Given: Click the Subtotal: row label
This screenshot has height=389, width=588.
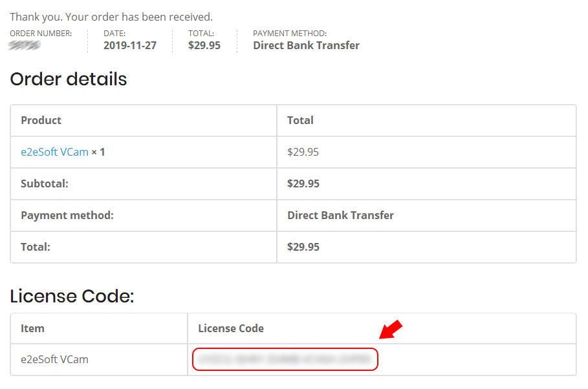Looking at the screenshot, I should point(45,184).
